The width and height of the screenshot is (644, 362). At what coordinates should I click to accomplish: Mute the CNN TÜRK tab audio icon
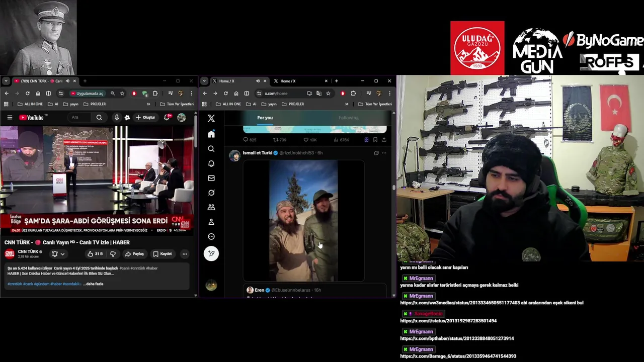tap(67, 81)
